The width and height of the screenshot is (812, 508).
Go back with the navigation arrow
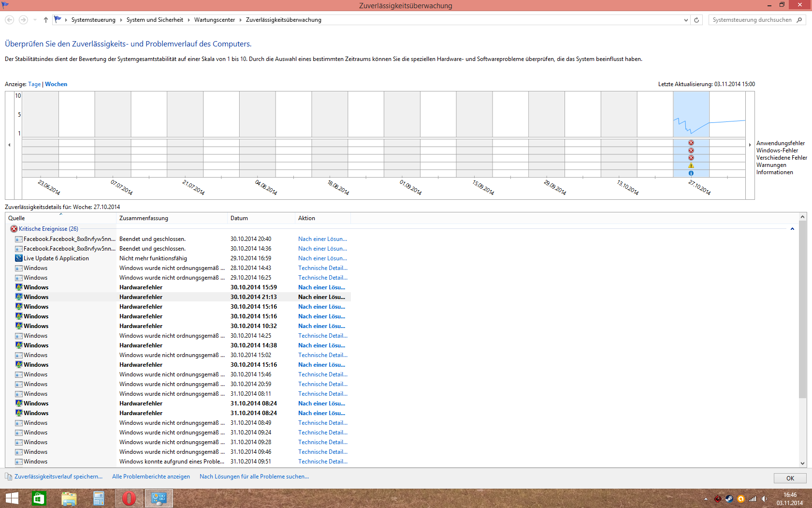tap(9, 20)
